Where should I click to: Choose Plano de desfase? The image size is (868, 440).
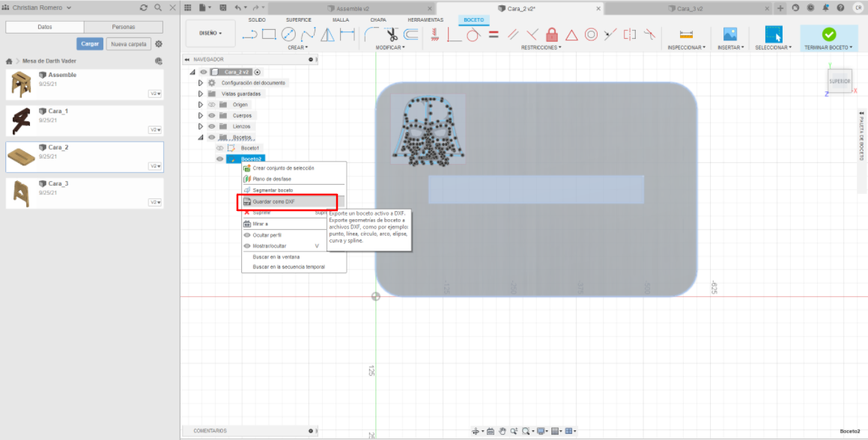pos(272,180)
